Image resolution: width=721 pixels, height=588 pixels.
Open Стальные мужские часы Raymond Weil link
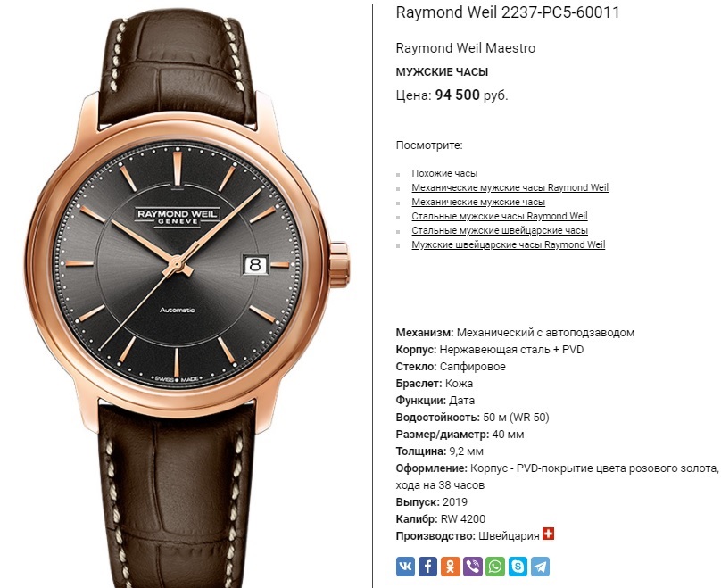[x=500, y=216]
